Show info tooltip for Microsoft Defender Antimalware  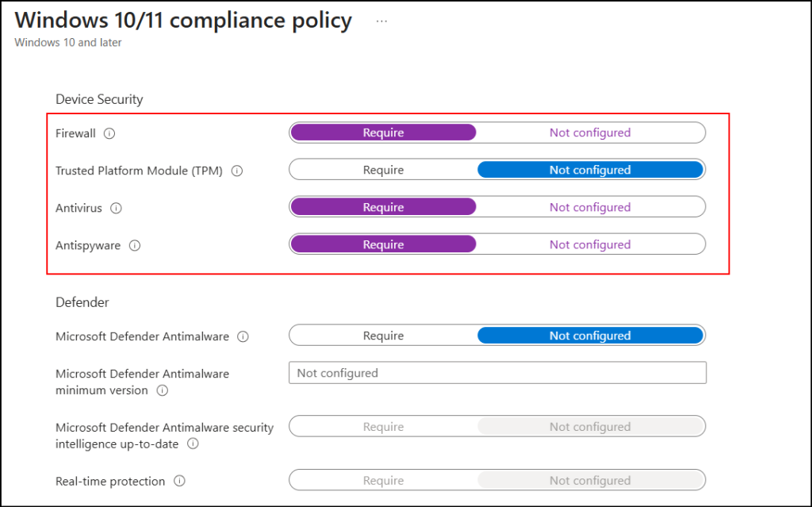point(243,336)
